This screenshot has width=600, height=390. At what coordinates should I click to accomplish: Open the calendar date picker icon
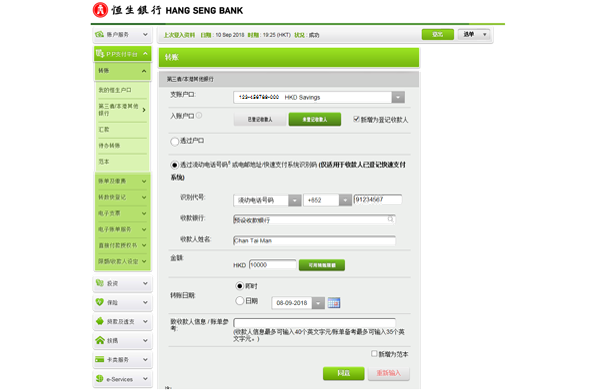click(334, 303)
